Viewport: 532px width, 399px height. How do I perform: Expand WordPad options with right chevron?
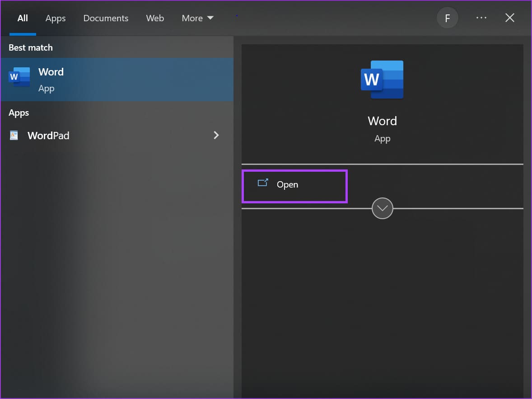pos(216,135)
